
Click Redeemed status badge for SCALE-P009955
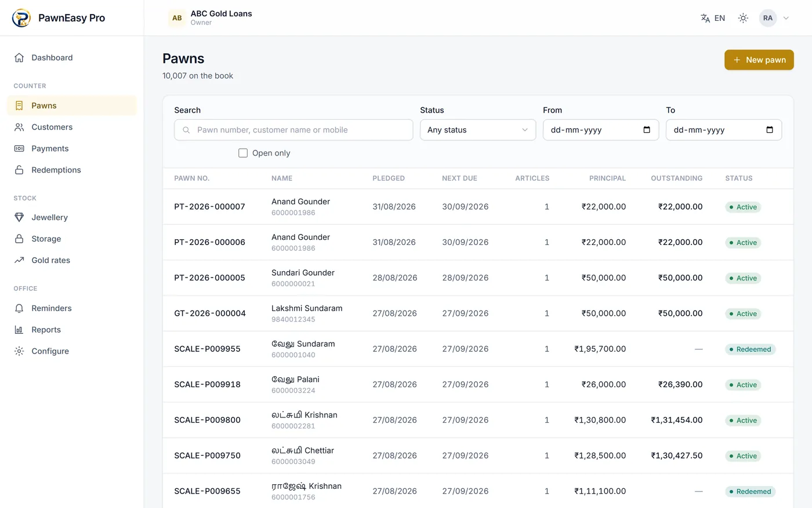pos(750,349)
